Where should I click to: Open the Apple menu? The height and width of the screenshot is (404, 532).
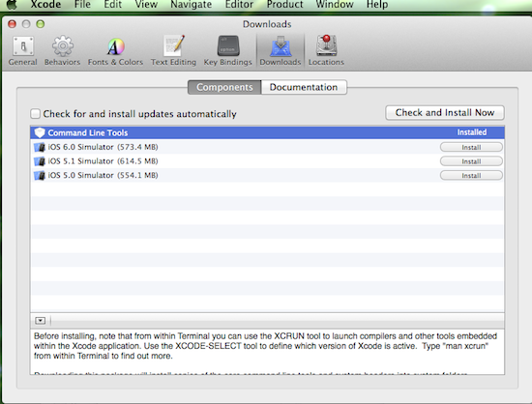12,5
